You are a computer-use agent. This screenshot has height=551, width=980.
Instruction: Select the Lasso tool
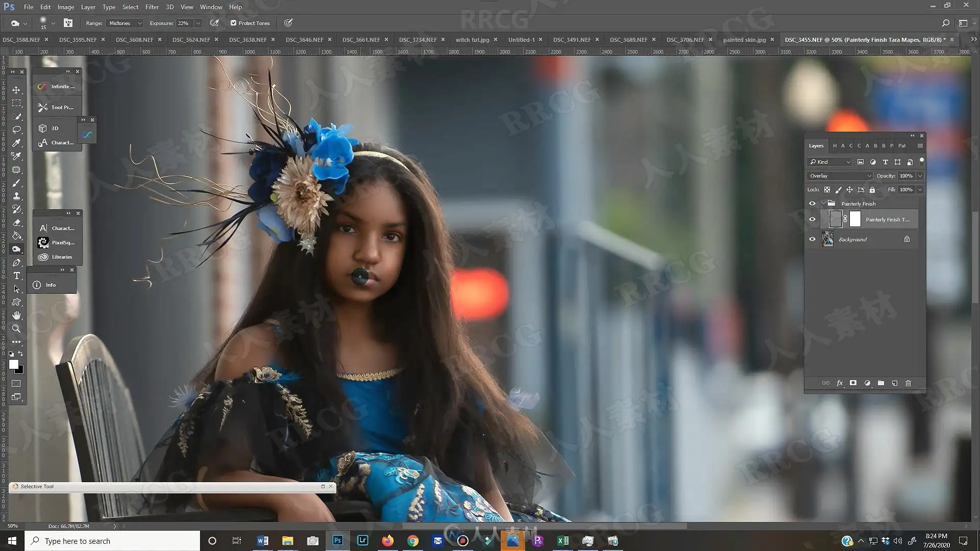pyautogui.click(x=16, y=130)
